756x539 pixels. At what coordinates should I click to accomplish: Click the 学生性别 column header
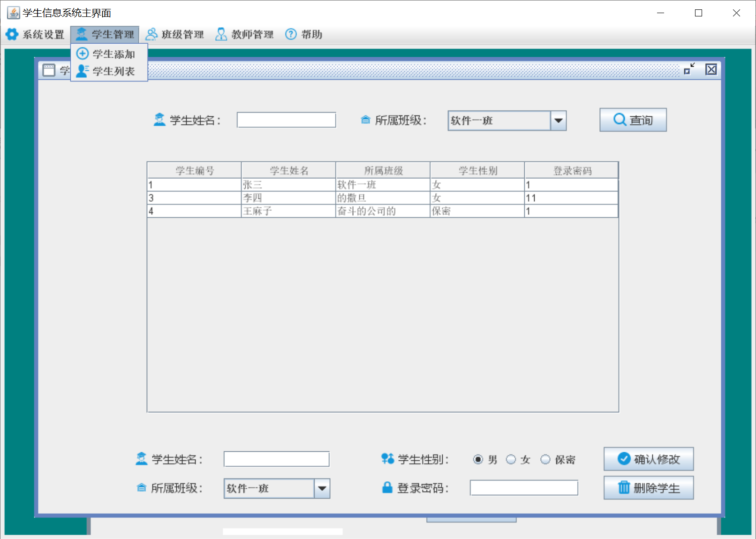pos(477,170)
